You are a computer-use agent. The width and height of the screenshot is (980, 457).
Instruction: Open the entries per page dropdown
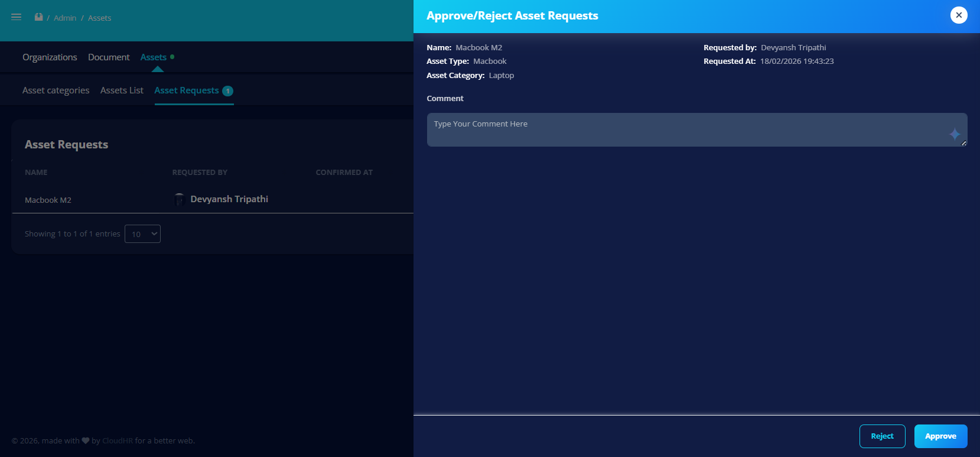tap(142, 234)
